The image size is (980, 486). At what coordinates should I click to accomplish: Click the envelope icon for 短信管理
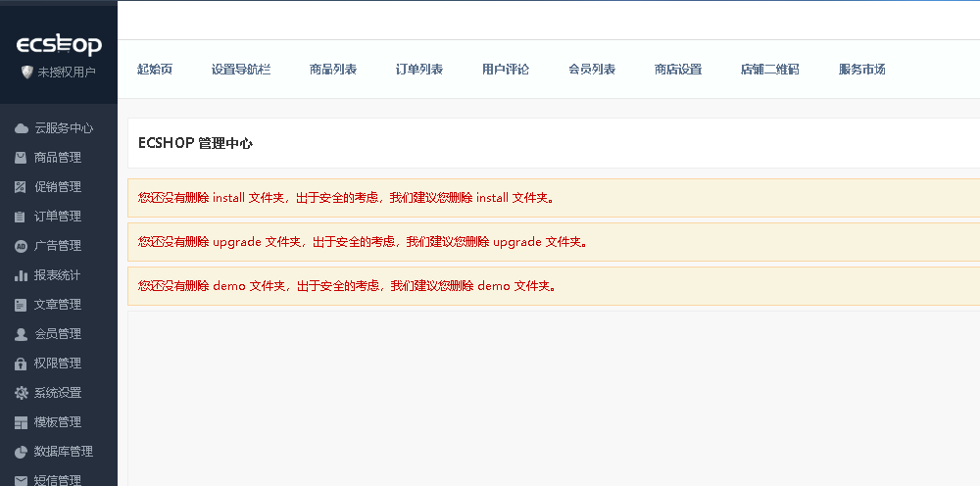click(x=22, y=480)
